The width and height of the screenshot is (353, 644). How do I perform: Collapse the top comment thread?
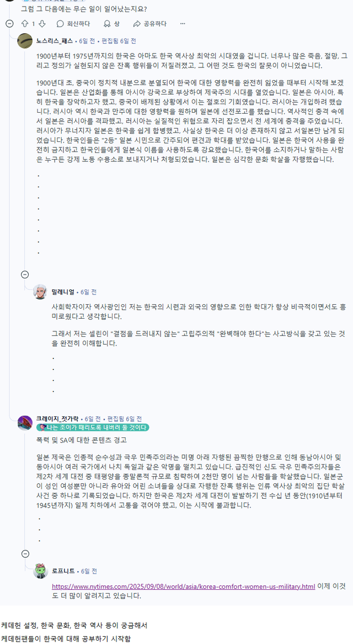click(x=9, y=24)
